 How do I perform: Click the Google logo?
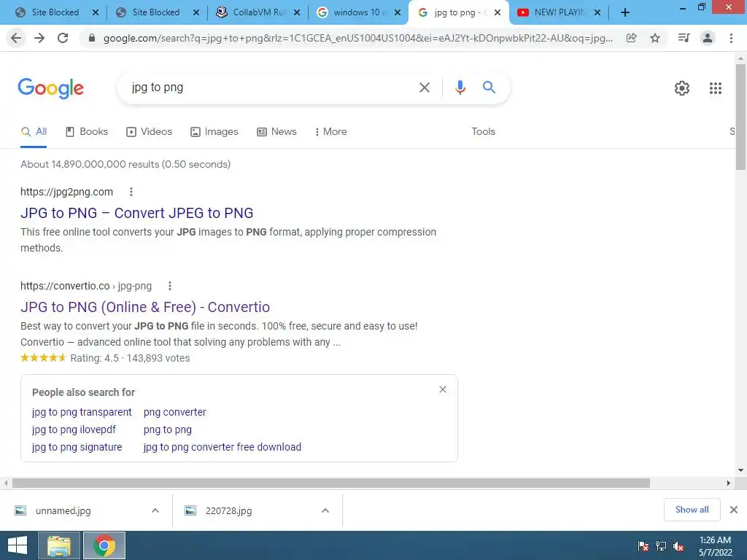pyautogui.click(x=50, y=88)
